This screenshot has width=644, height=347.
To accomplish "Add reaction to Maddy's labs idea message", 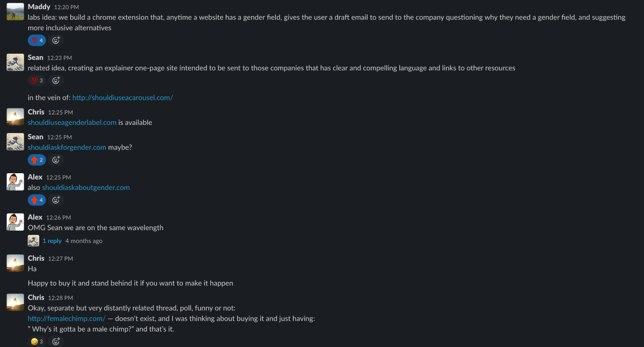I will 56,40.
